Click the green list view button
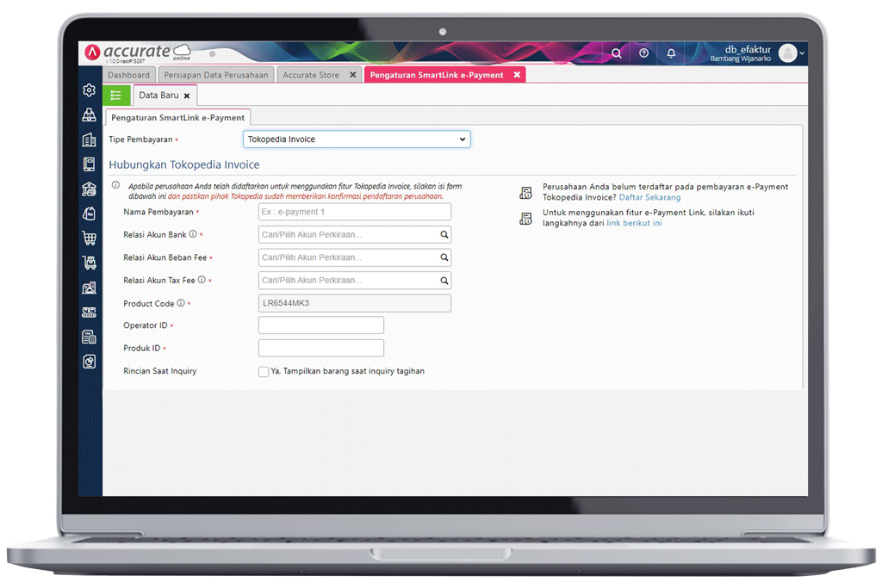This screenshot has width=882, height=588. [116, 95]
